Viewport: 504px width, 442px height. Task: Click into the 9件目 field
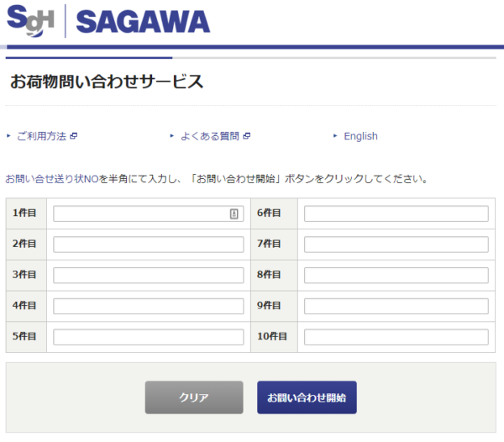click(396, 306)
